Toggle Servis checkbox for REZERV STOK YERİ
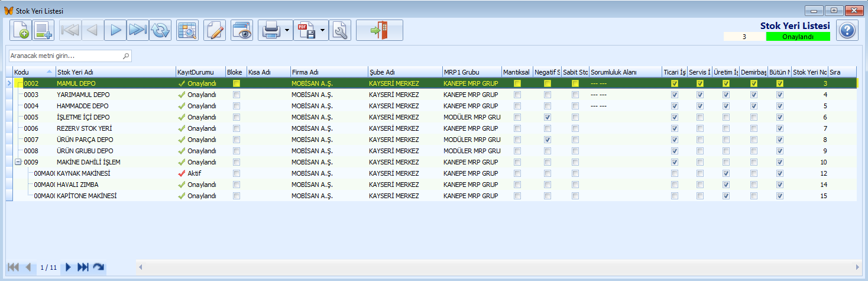Image resolution: width=868 pixels, height=281 pixels. (700, 128)
